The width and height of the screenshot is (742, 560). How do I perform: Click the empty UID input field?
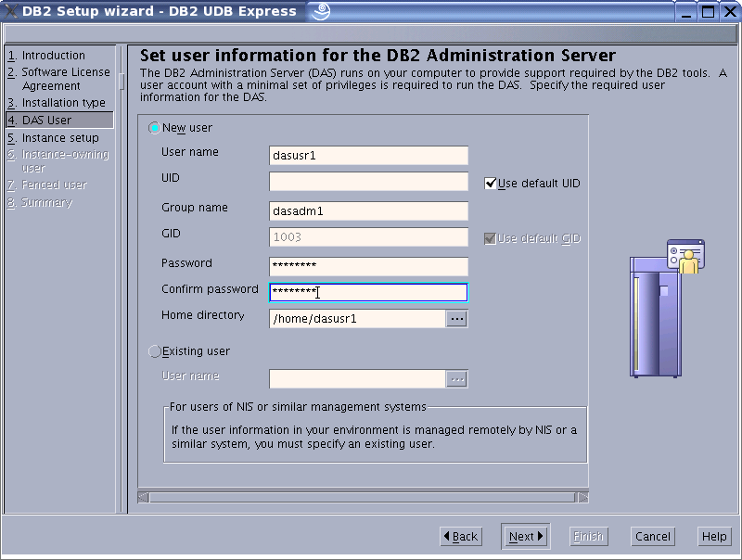click(x=368, y=182)
